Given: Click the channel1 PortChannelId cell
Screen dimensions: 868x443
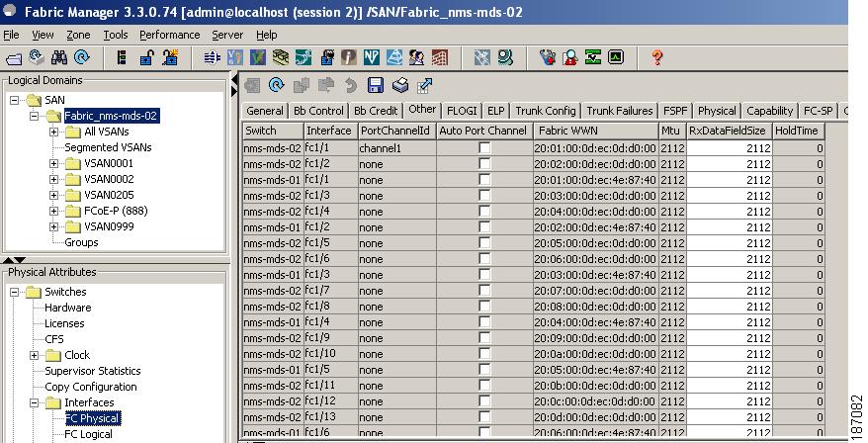Looking at the screenshot, I should (396, 148).
